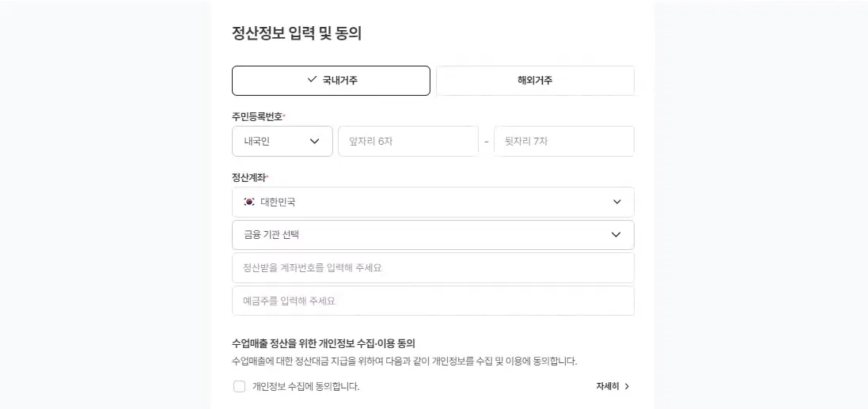Click the 주민등록번호 field label

(x=257, y=116)
